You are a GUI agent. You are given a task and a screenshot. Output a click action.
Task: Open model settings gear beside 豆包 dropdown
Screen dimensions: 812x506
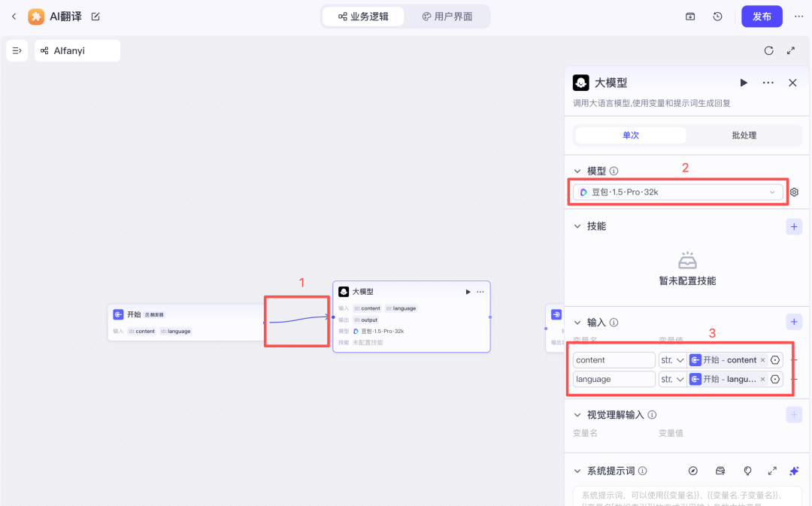(794, 192)
